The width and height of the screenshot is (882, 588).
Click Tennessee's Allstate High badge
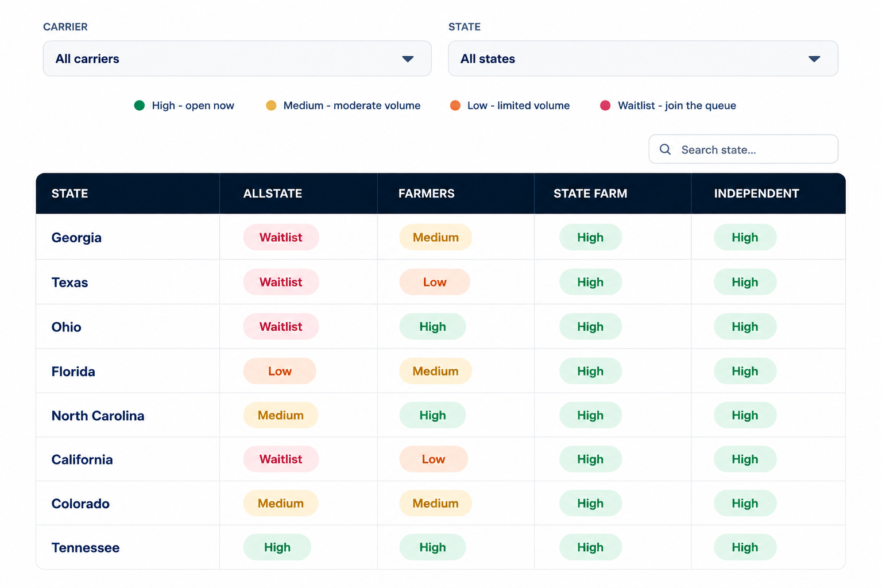[x=277, y=547]
